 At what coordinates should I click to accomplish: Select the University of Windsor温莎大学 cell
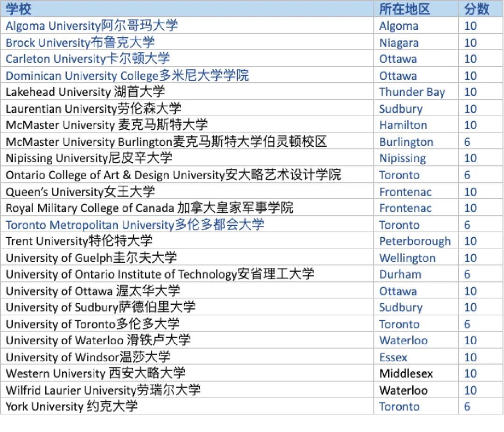187,357
